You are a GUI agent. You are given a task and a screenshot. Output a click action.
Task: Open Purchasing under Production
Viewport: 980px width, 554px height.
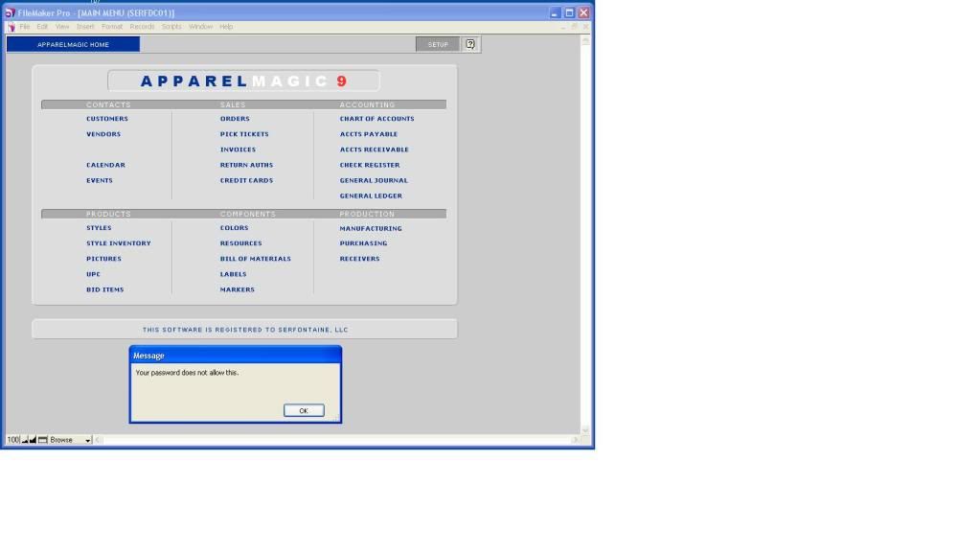[x=363, y=243]
